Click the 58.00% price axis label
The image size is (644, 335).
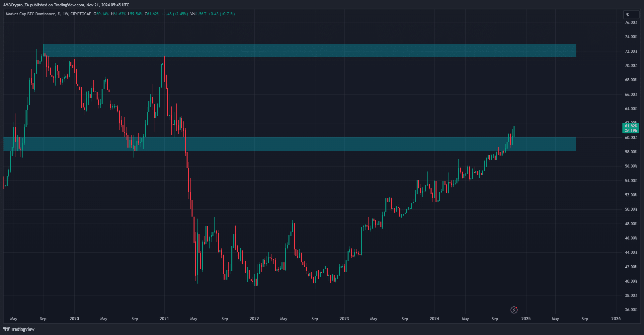tap(631, 152)
